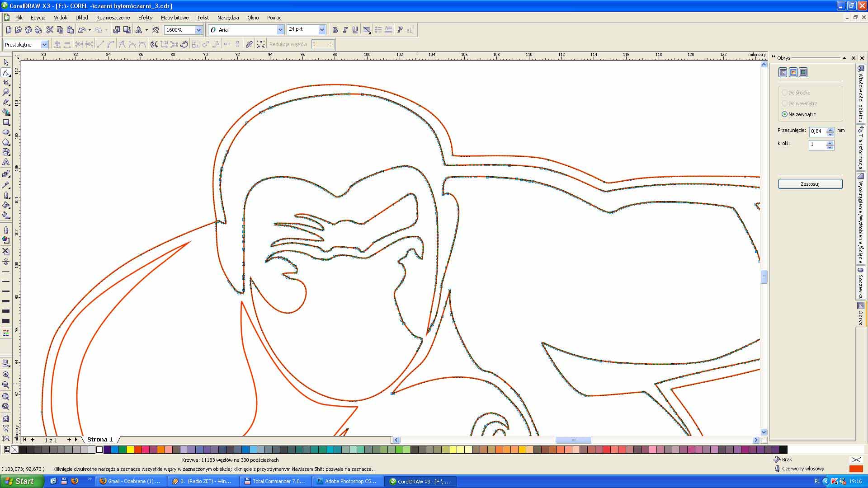Select 'Na zewnątrz' contour option

784,114
